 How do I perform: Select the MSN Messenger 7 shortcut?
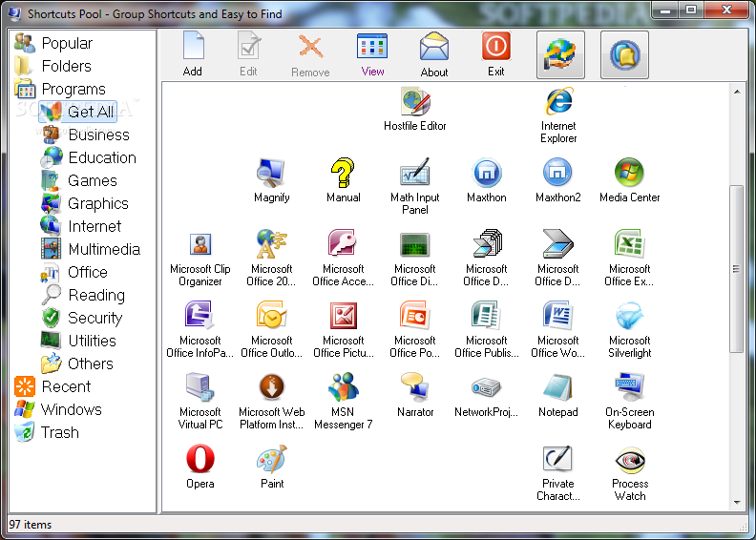(344, 402)
